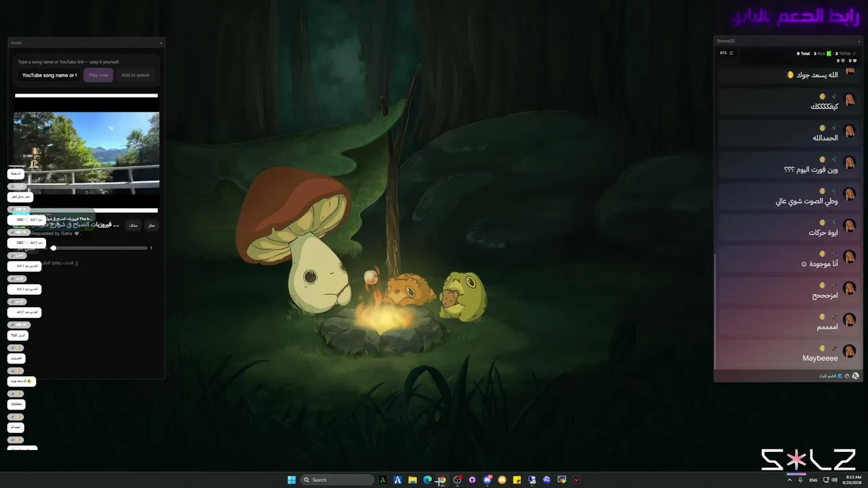Click Play now in music panel
Viewport: 868px width, 488px height.
coord(98,75)
